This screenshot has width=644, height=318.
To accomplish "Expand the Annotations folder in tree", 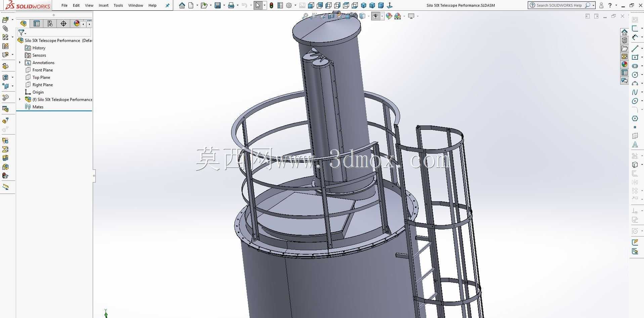I will pyautogui.click(x=20, y=62).
